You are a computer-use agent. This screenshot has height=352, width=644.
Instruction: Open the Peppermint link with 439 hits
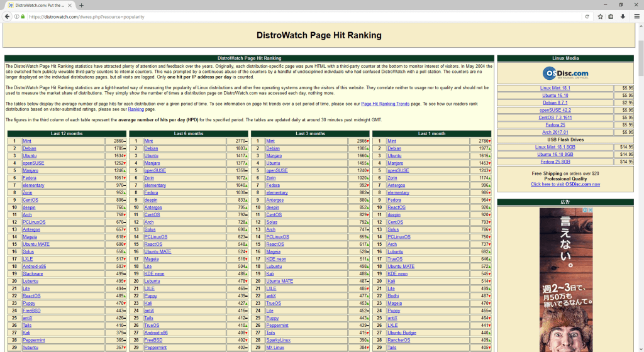click(x=277, y=326)
